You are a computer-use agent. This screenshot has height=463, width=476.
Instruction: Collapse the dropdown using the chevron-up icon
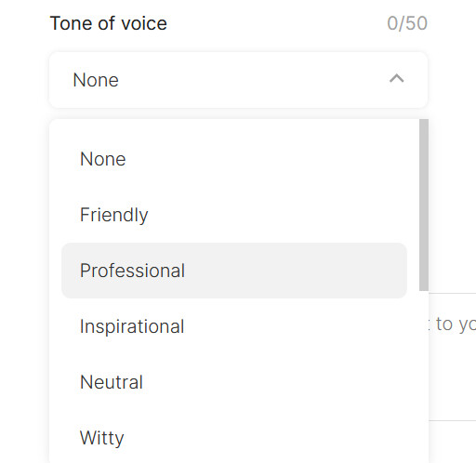click(396, 79)
